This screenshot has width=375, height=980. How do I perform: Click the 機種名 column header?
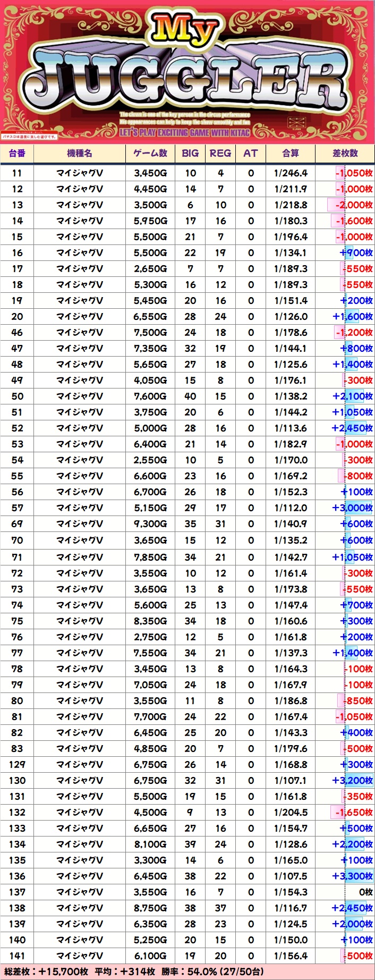(80, 153)
